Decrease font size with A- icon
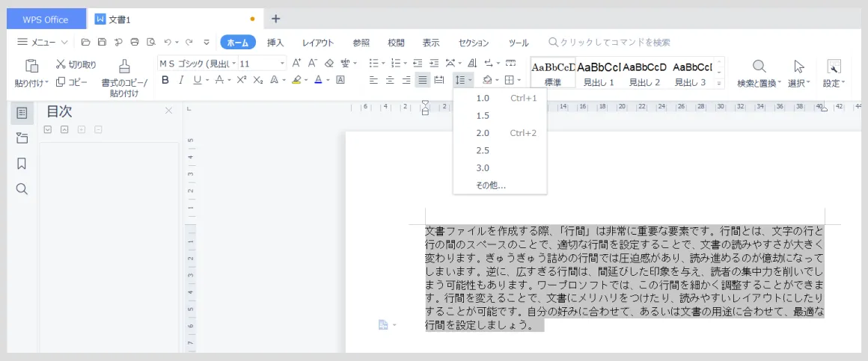This screenshot has width=868, height=361. (313, 63)
